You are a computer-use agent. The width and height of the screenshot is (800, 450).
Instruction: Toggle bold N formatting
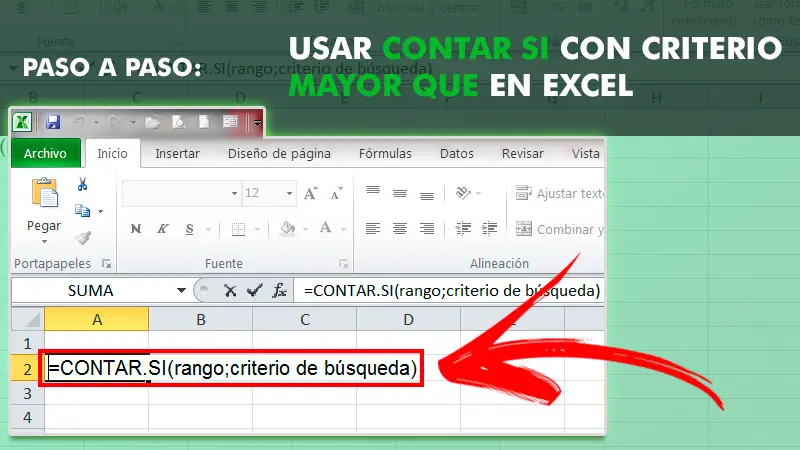click(x=136, y=229)
